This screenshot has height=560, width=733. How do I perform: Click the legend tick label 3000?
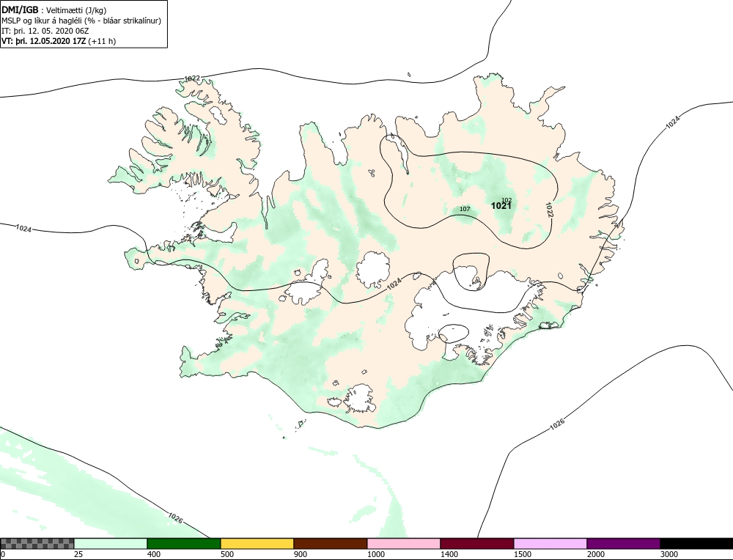pos(669,554)
